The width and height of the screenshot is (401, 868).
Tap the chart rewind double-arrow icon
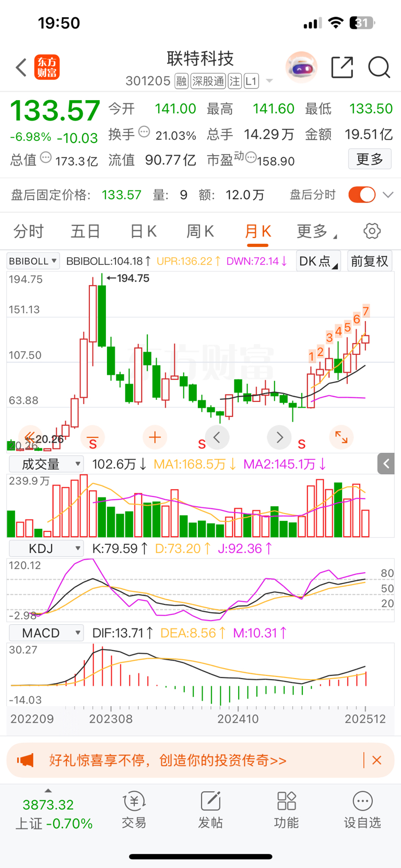(x=30, y=437)
